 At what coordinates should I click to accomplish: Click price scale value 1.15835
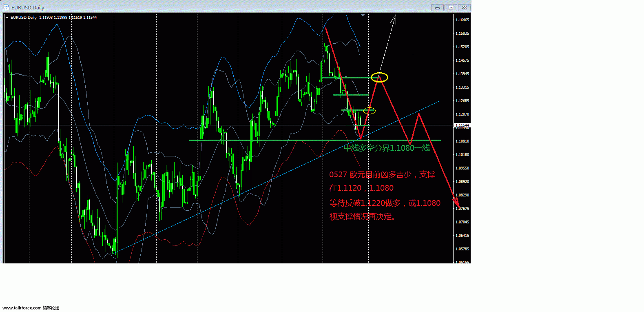point(462,33)
